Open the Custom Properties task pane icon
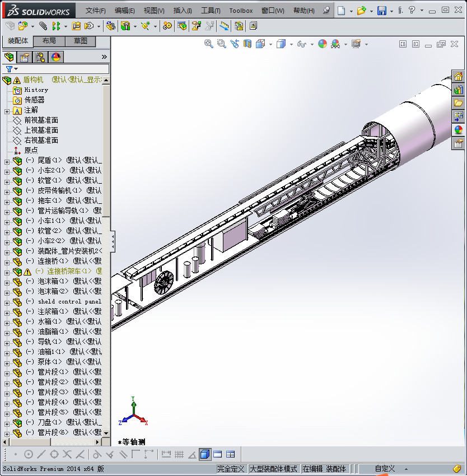Viewport: 467px width, 476px height. point(458,143)
